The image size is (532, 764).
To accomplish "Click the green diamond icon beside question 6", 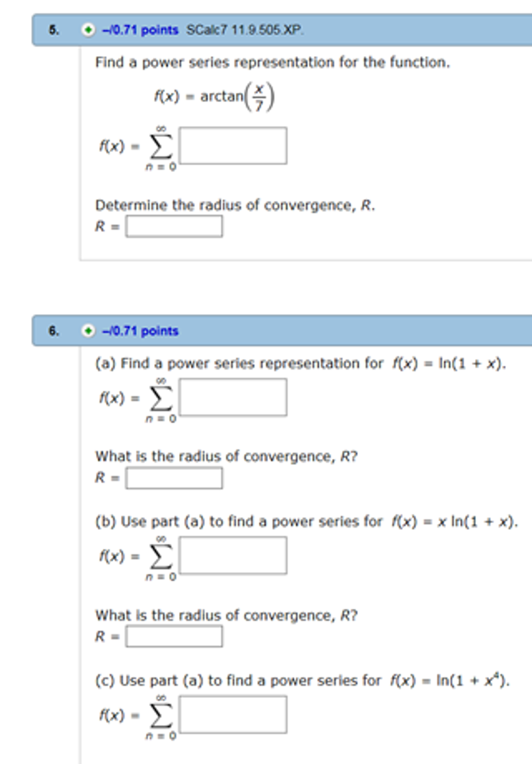I will 88,330.
